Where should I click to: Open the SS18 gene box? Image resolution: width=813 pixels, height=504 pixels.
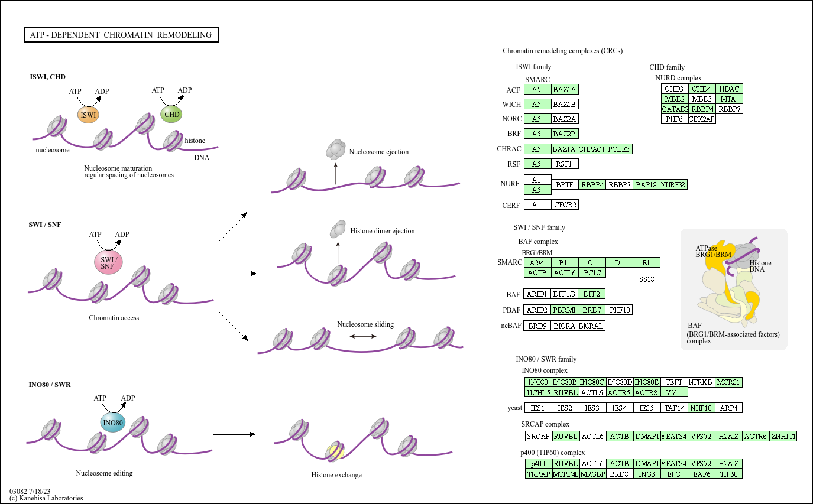tap(646, 279)
